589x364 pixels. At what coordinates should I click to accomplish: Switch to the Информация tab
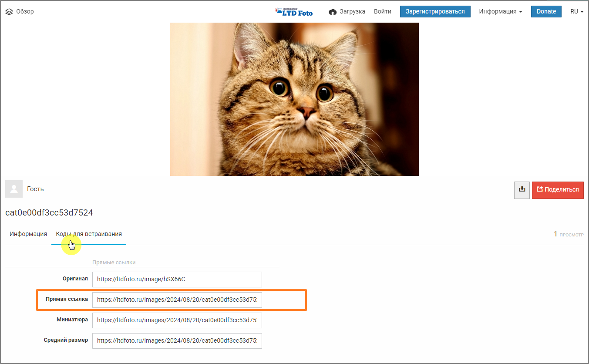click(x=28, y=234)
